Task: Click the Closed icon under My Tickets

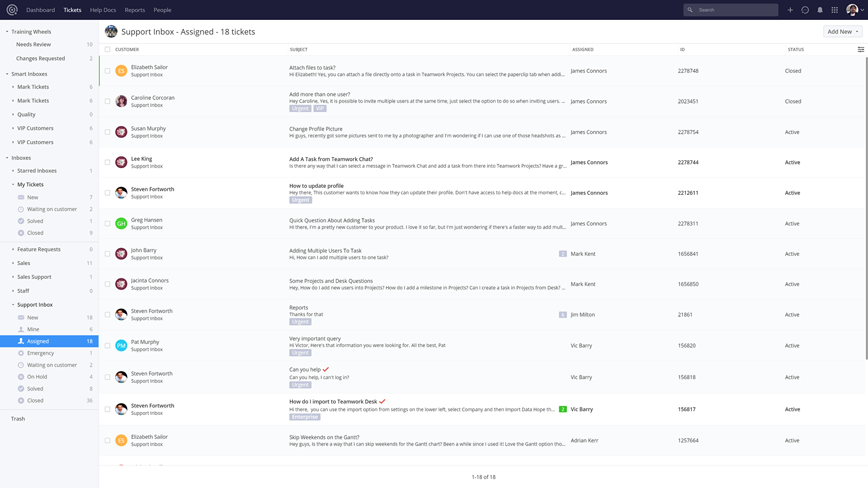Action: pyautogui.click(x=21, y=233)
